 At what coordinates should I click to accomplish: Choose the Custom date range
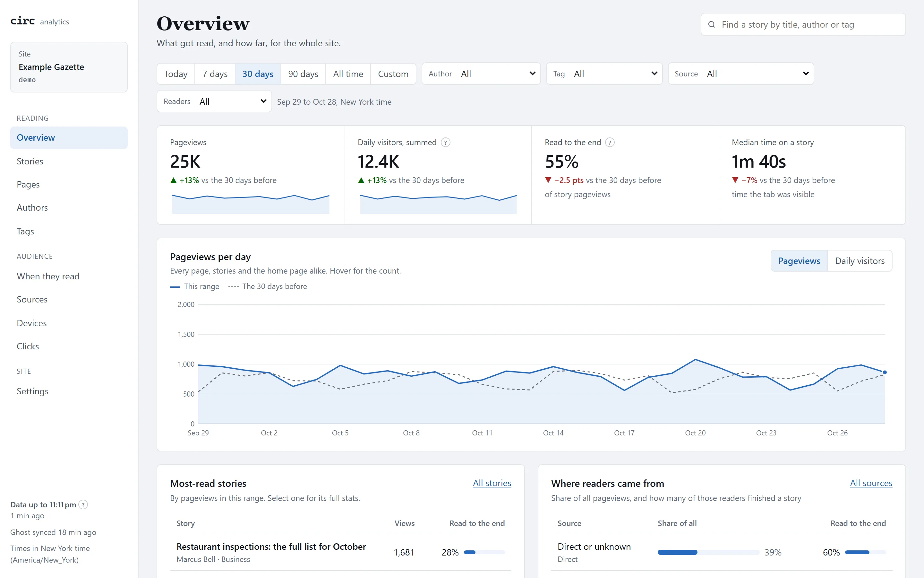tap(393, 74)
